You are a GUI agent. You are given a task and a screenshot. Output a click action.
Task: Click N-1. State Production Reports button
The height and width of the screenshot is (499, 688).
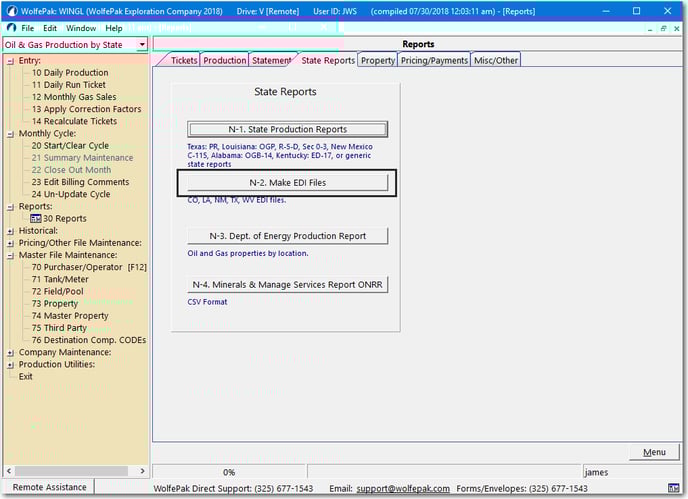tap(287, 129)
